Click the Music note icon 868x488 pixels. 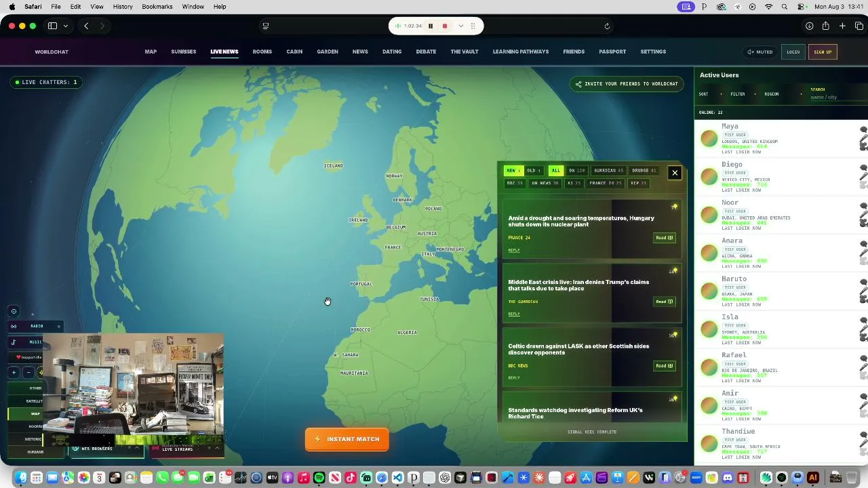14,342
